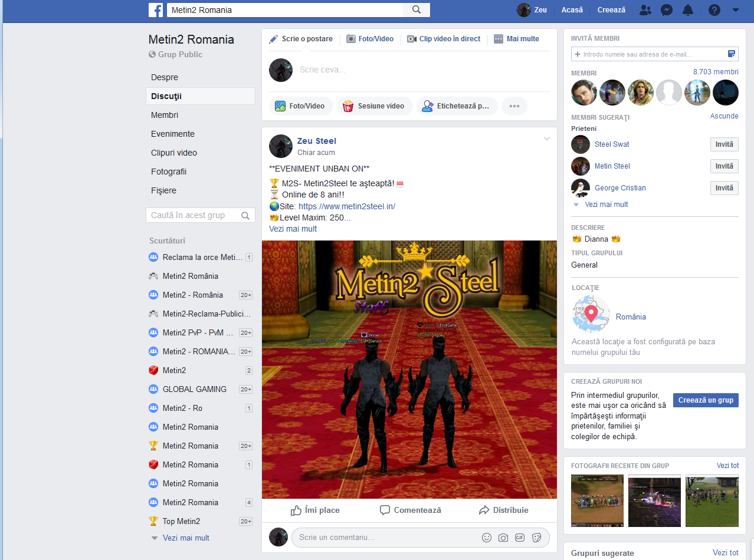Focus the top search field containing Metin2 Romania
This screenshot has width=754, height=560.
[x=286, y=10]
